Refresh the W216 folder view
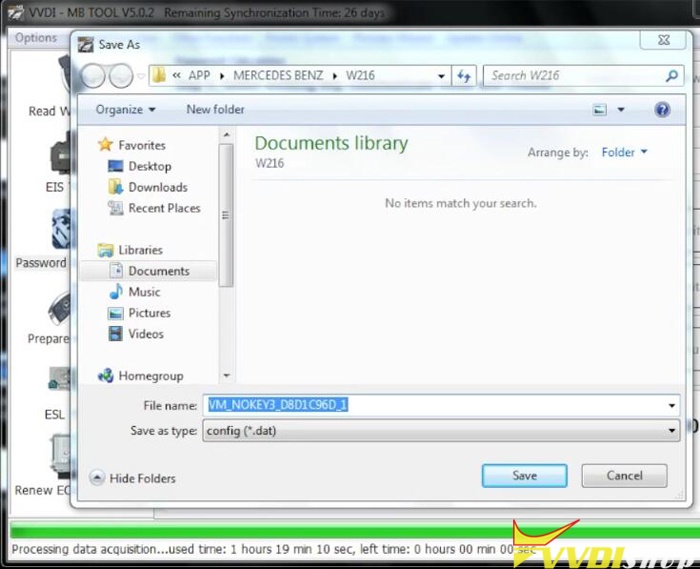The image size is (700, 569). (464, 76)
